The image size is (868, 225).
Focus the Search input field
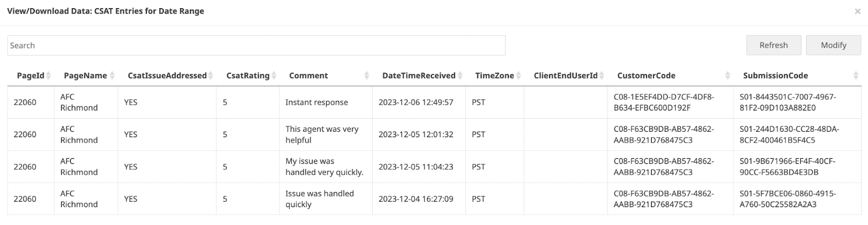coord(256,46)
